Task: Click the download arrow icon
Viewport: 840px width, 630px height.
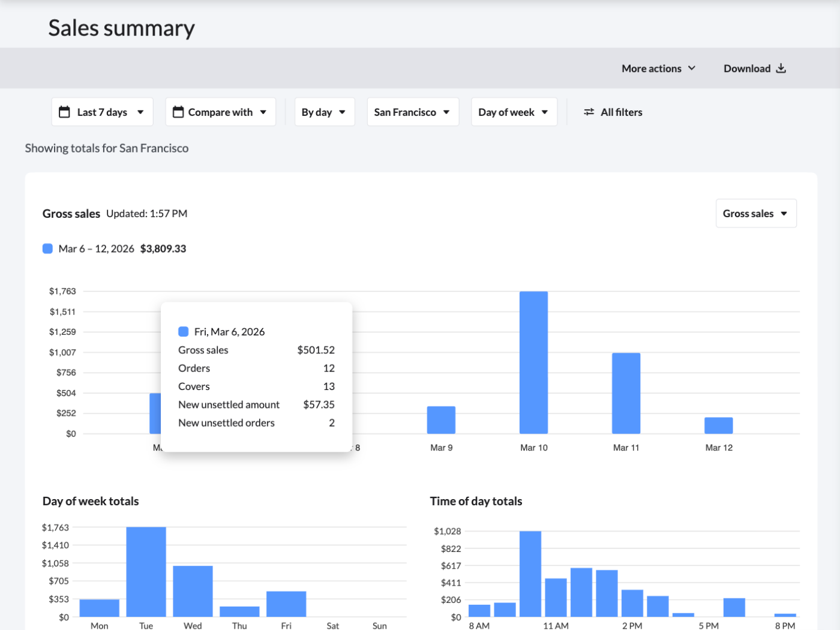Action: [781, 68]
